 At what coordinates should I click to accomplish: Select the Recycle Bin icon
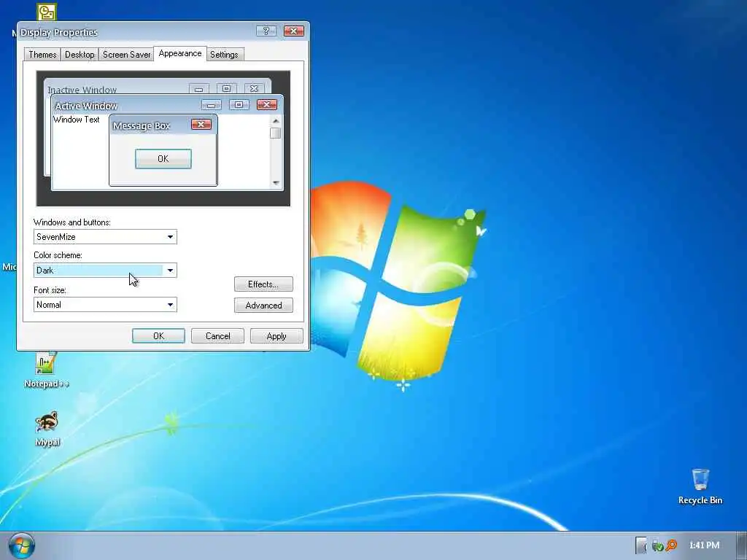coord(700,486)
